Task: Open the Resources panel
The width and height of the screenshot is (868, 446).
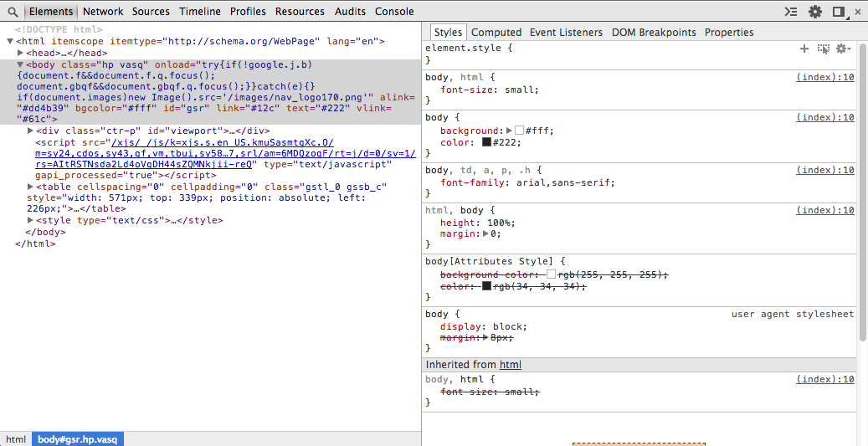Action: pos(300,11)
